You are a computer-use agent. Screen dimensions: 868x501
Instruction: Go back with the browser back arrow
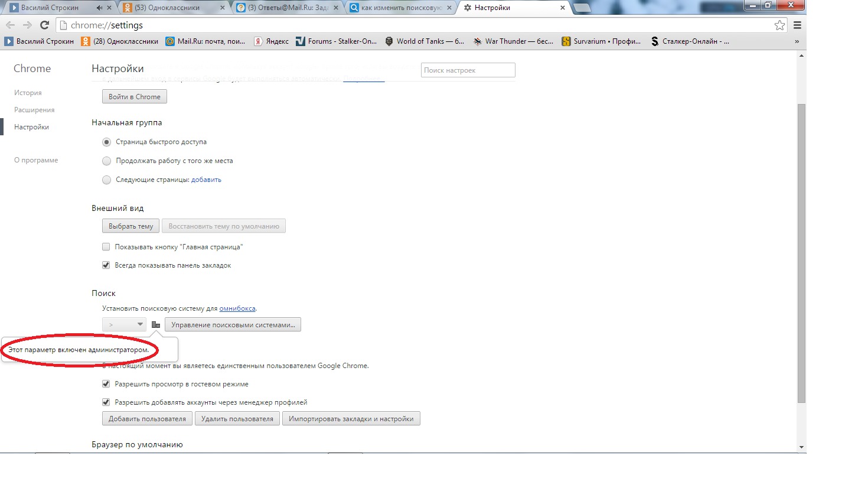click(10, 25)
